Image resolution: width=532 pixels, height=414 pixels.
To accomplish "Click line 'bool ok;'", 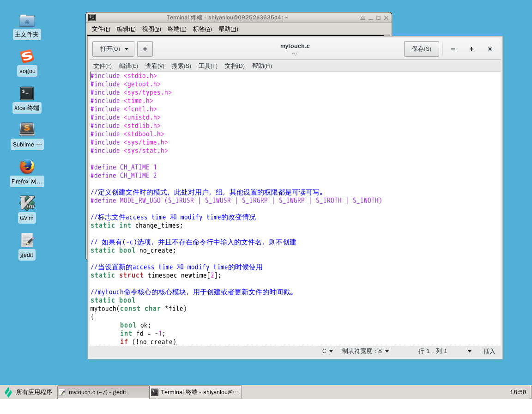I will pyautogui.click(x=135, y=325).
